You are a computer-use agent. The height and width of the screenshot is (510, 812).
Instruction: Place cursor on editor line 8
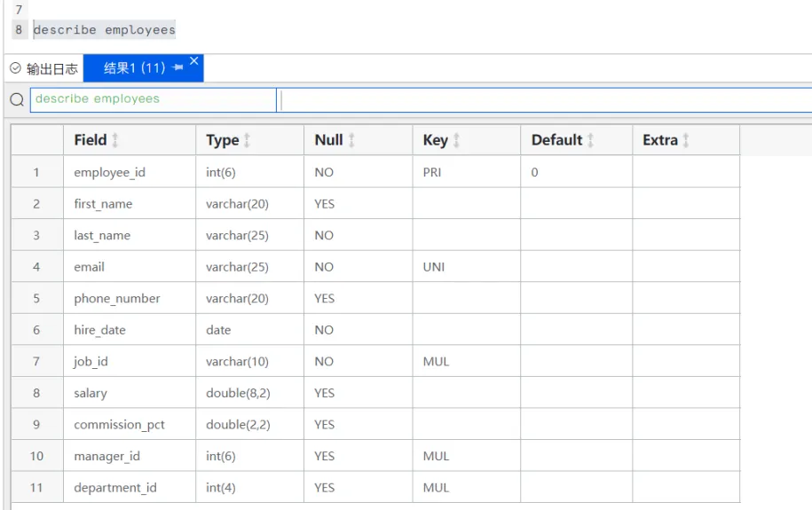[105, 30]
